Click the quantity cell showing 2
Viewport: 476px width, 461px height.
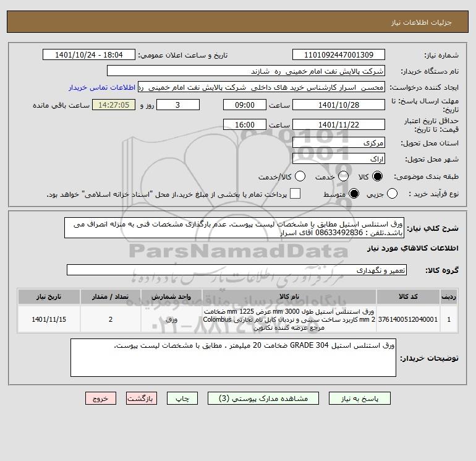pyautogui.click(x=111, y=319)
